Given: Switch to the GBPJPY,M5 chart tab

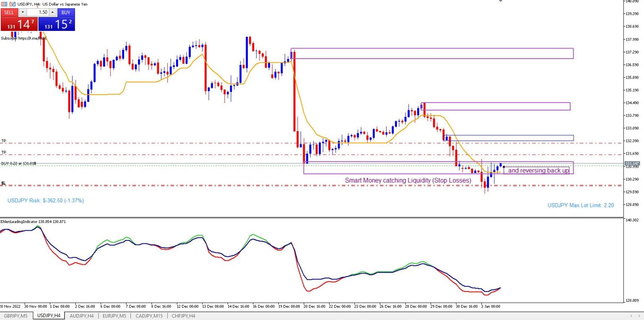Looking at the screenshot, I should coord(16,316).
